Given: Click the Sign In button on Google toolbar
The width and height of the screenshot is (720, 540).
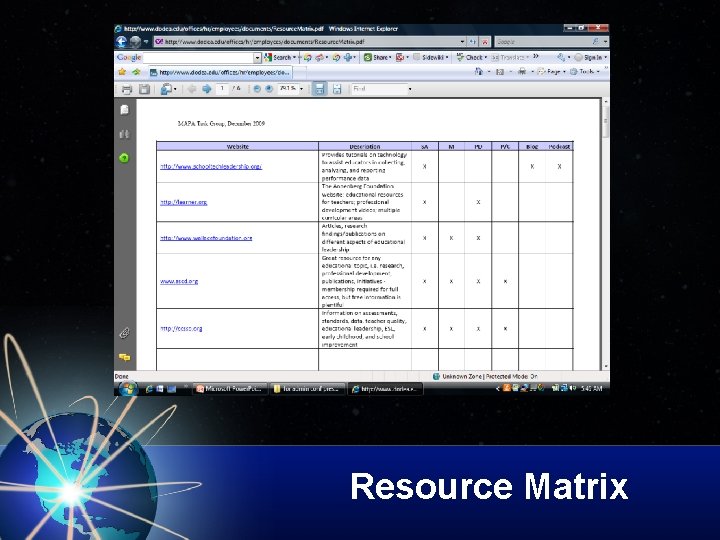Looking at the screenshot, I should click(x=591, y=57).
